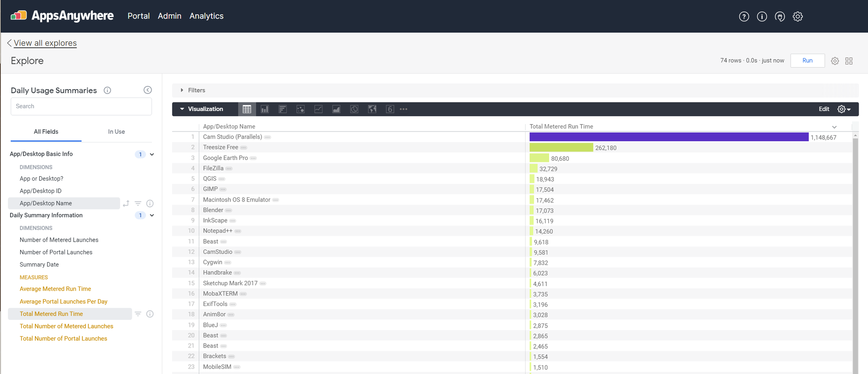Open ellipsis menu beside Treesize Free
The image size is (868, 374).
(x=243, y=147)
